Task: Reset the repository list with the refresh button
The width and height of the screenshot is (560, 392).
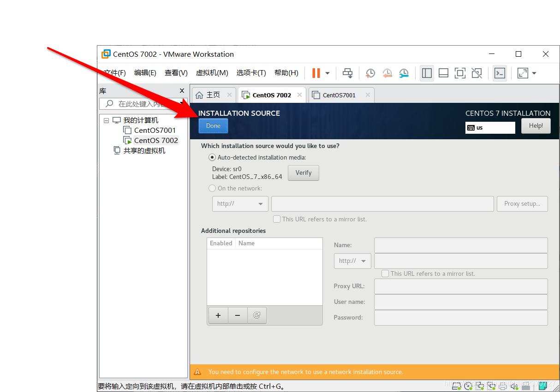Action: [x=257, y=315]
